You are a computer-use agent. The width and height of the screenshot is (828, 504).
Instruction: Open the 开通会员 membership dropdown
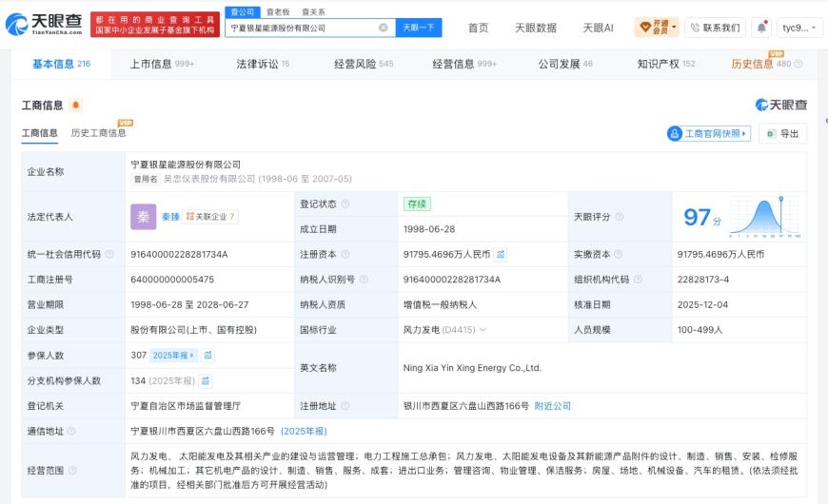(x=657, y=28)
